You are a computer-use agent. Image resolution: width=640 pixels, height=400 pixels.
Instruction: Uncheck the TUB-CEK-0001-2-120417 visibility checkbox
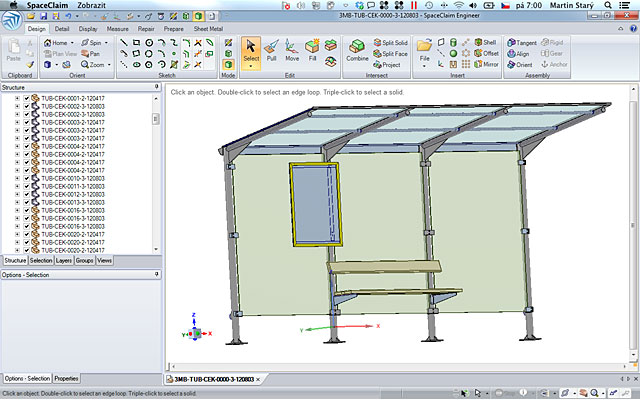[x=27, y=98]
